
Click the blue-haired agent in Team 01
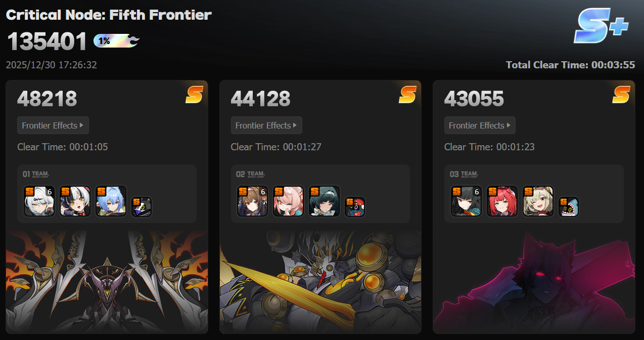coord(111,201)
